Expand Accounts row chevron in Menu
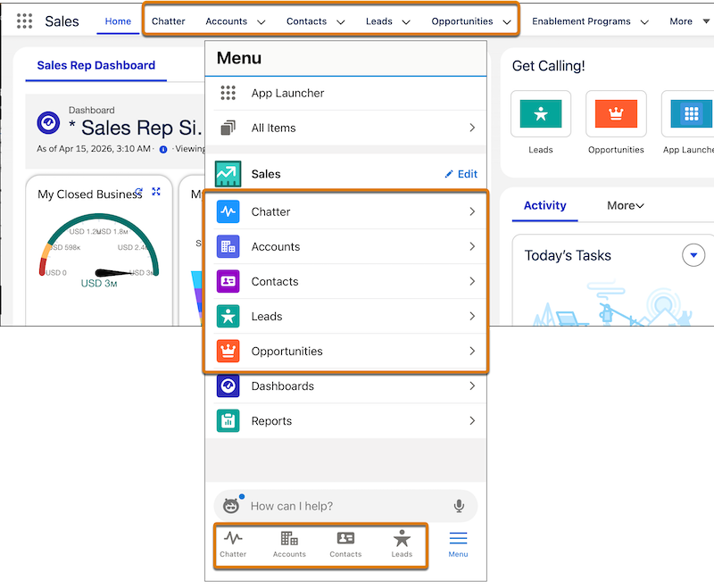Image resolution: width=714 pixels, height=588 pixels. pos(472,246)
